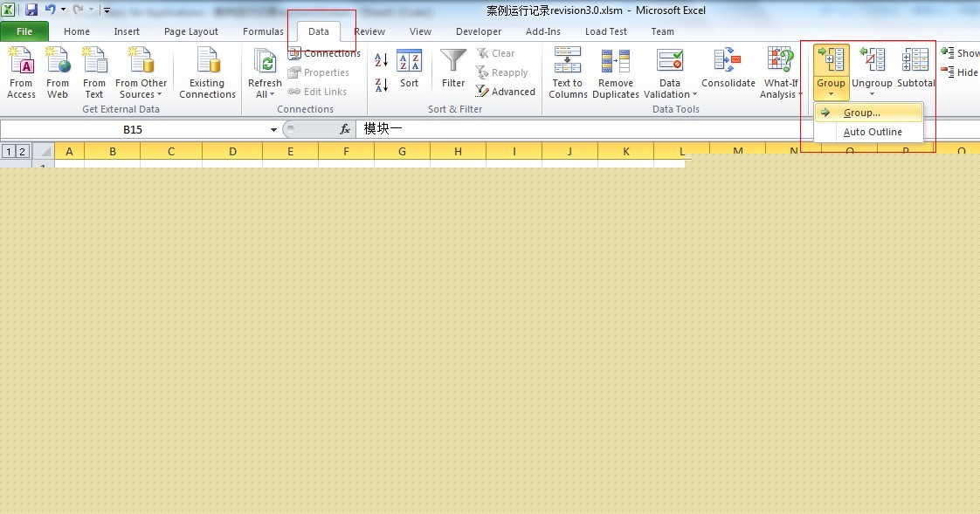Image resolution: width=980 pixels, height=514 pixels.
Task: Click the Insert Function fx button
Action: 344,129
